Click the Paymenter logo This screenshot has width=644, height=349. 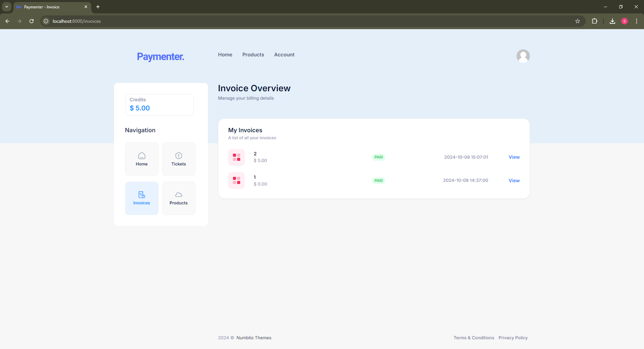coord(160,56)
